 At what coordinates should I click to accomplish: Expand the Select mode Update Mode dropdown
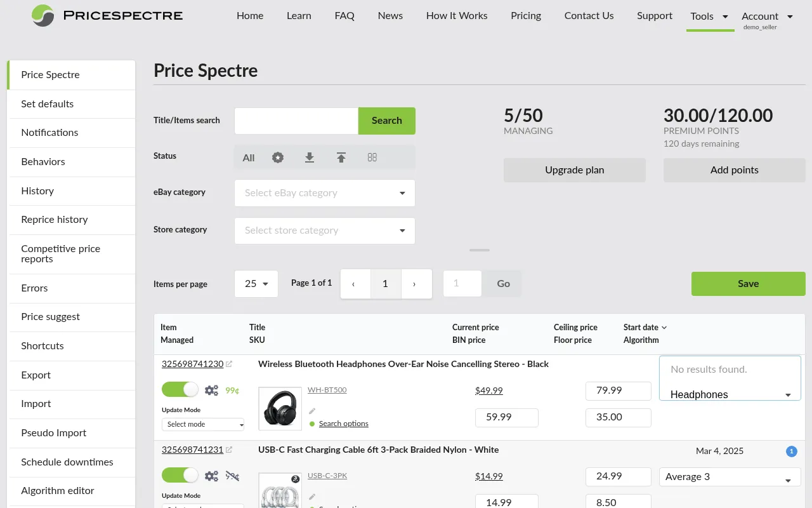tap(202, 424)
